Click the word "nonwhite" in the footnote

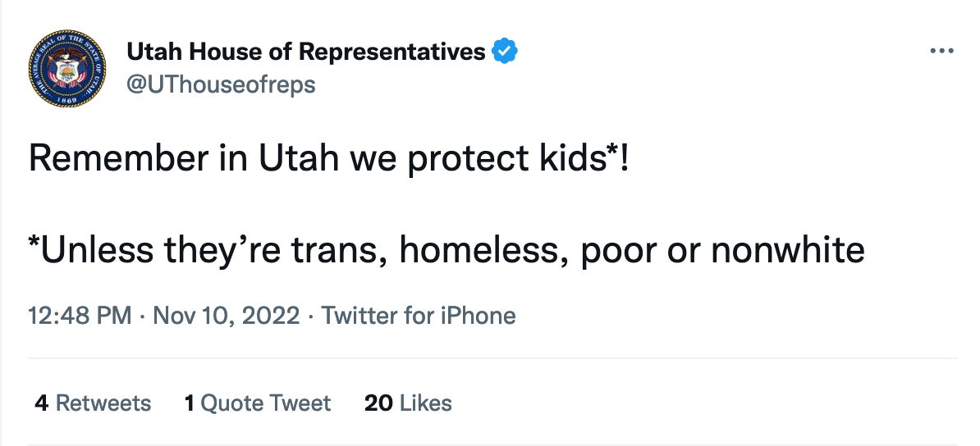[788, 251]
